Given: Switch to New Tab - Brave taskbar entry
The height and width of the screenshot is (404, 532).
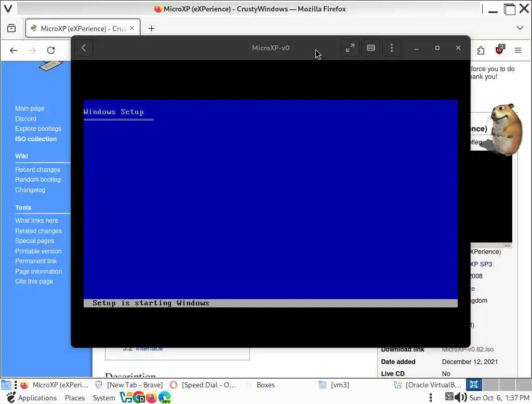Looking at the screenshot, I should click(x=129, y=385).
